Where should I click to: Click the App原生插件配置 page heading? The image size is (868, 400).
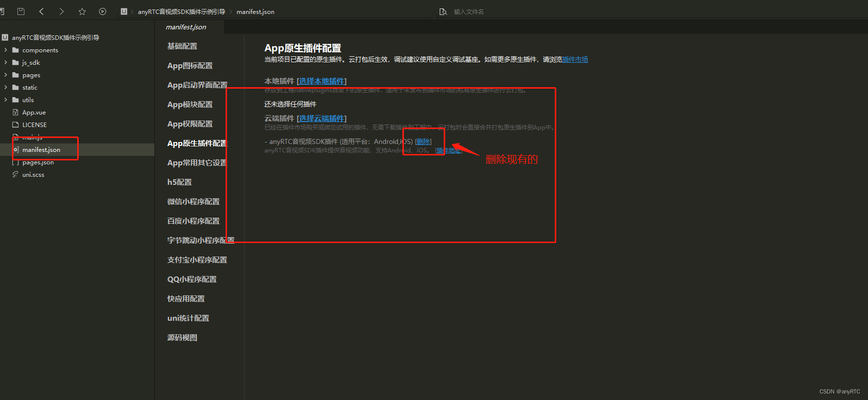tap(303, 48)
